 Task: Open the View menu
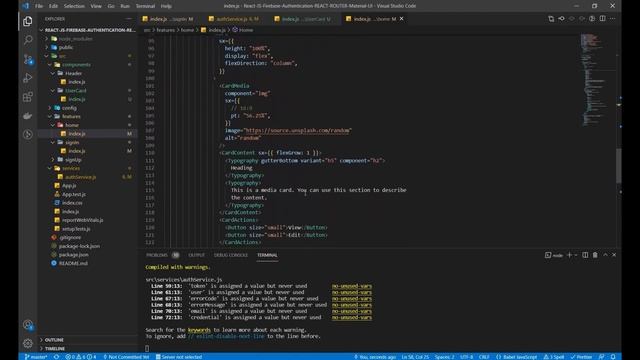(96, 6)
